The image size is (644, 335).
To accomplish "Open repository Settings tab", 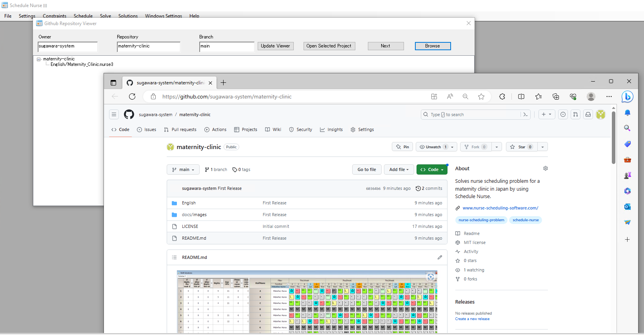I will [x=362, y=129].
